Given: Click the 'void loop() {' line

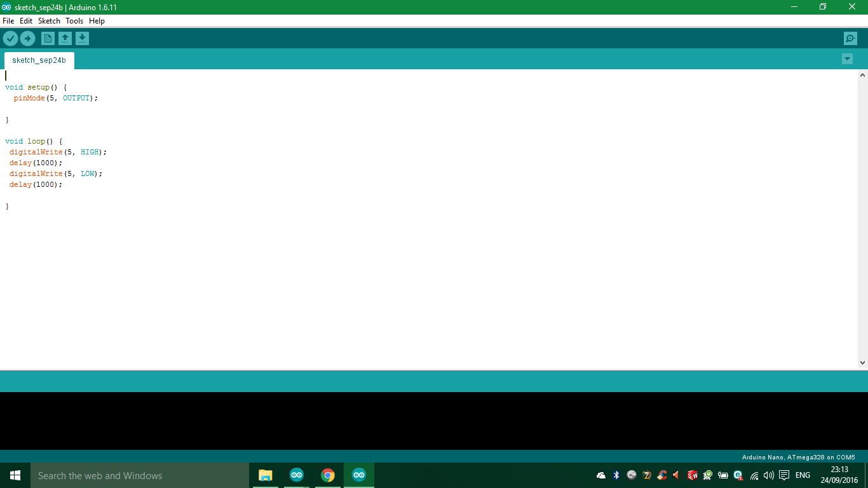Looking at the screenshot, I should [34, 141].
